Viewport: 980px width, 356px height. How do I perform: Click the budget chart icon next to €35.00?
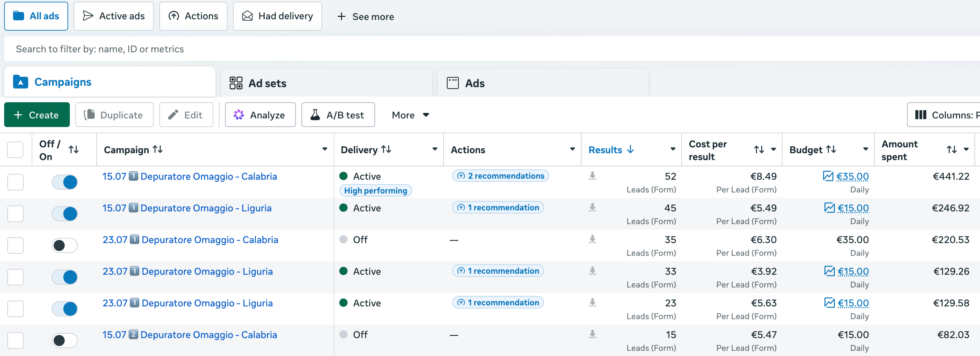click(828, 176)
